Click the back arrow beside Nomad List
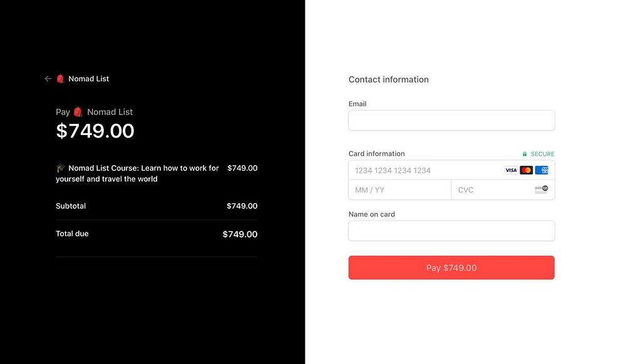The width and height of the screenshot is (626, 364). pyautogui.click(x=48, y=79)
